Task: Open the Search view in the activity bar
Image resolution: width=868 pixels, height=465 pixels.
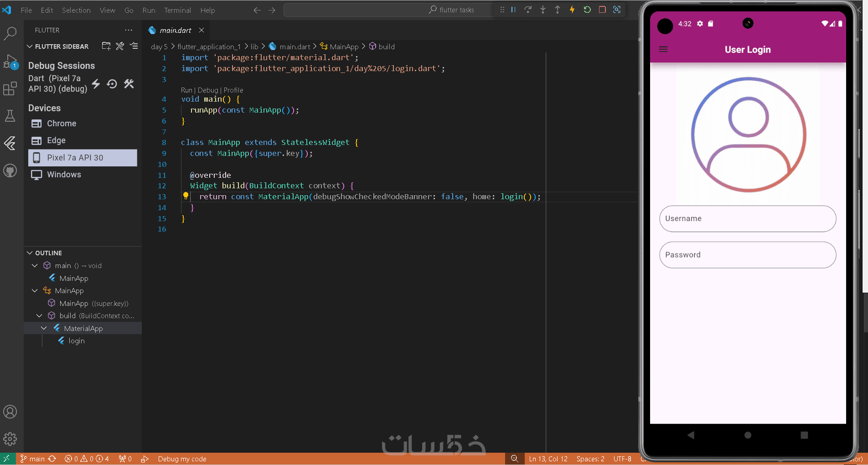Action: click(10, 33)
